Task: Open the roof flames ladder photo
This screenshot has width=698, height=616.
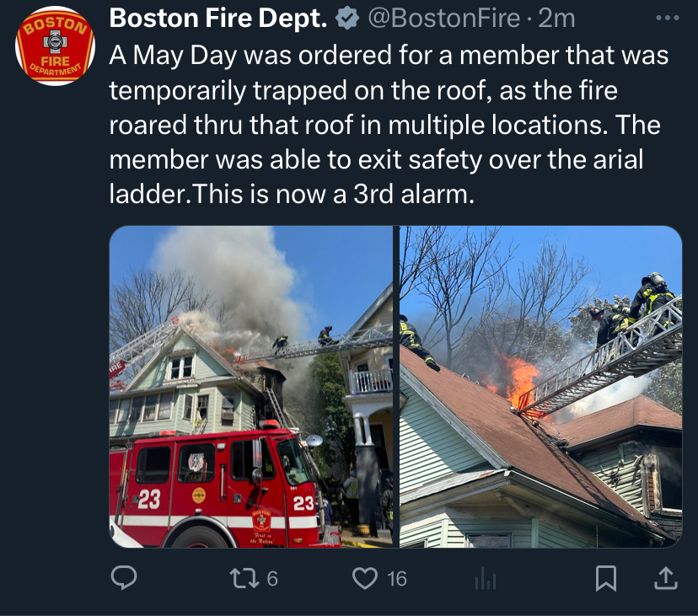Action: (x=540, y=387)
